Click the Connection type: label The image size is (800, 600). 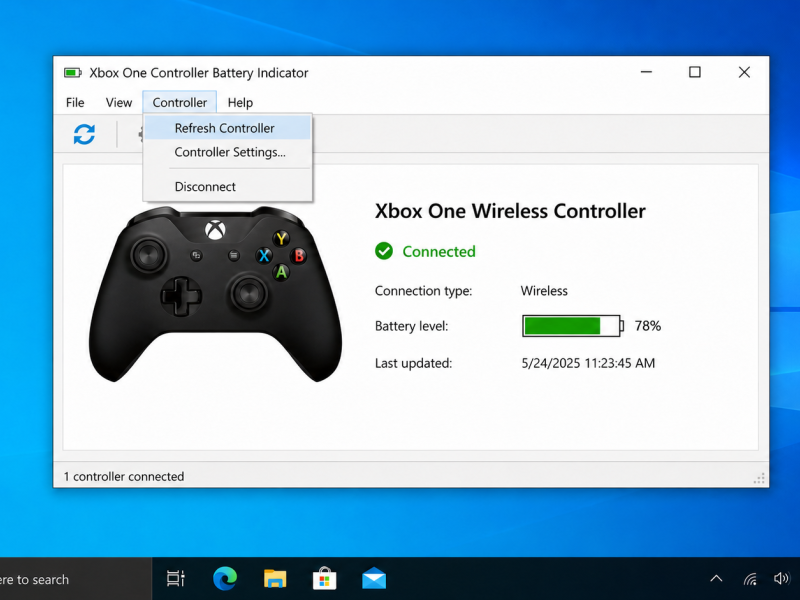pos(423,291)
